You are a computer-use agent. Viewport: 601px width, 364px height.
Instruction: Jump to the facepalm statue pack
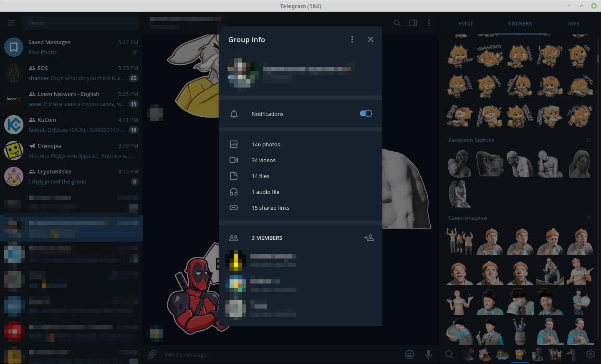(538, 354)
